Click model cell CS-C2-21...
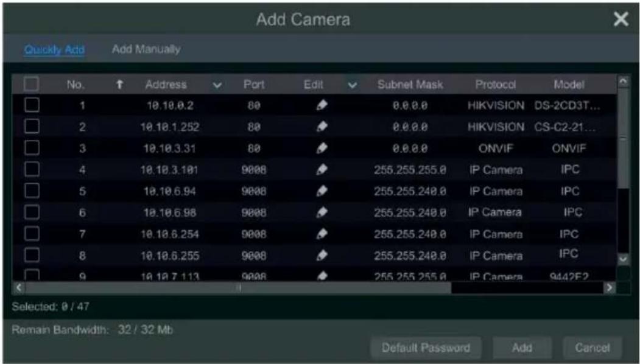Screen dimensions: 640x364 tap(566, 127)
